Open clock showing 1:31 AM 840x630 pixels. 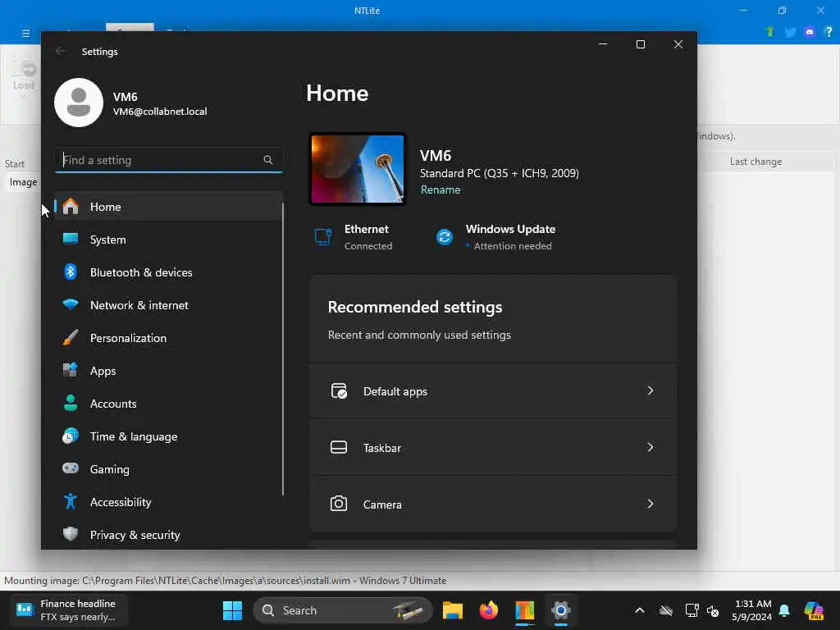[752, 610]
